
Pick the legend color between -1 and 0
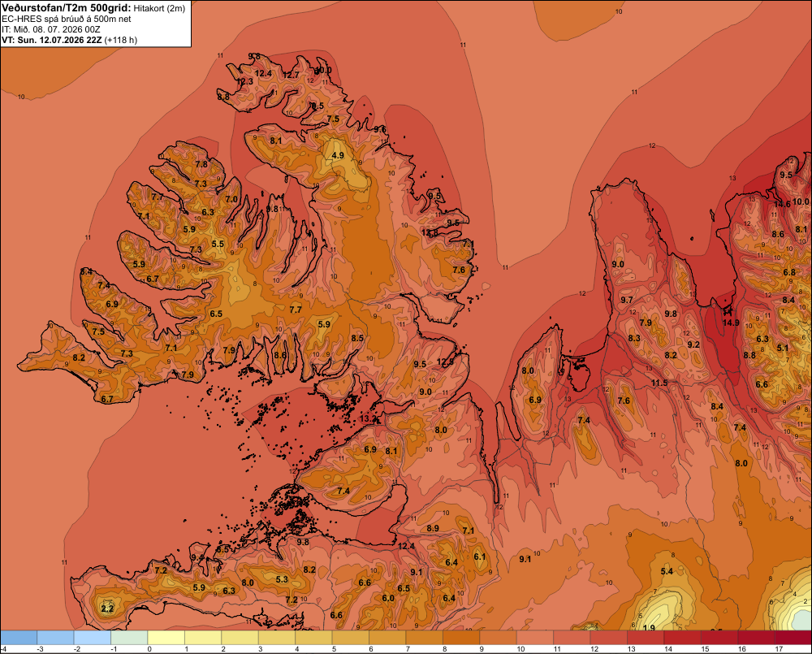(129, 638)
